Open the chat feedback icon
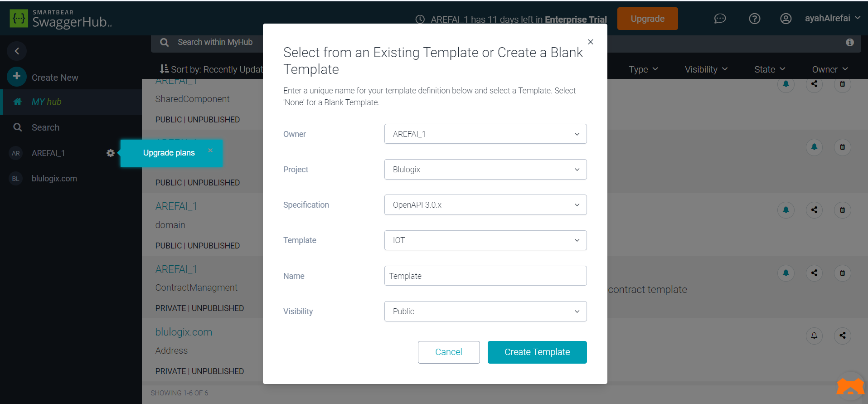Screen dimensions: 868x404 720,19
